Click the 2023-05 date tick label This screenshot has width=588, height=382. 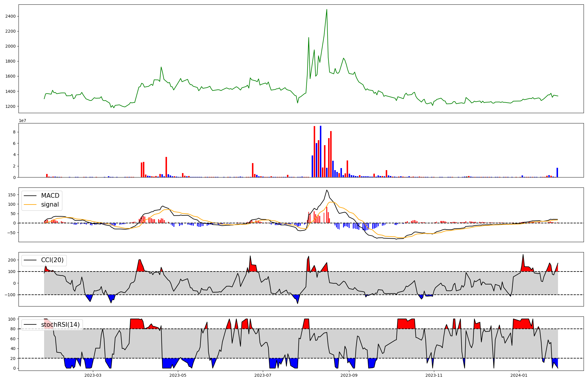178,375
